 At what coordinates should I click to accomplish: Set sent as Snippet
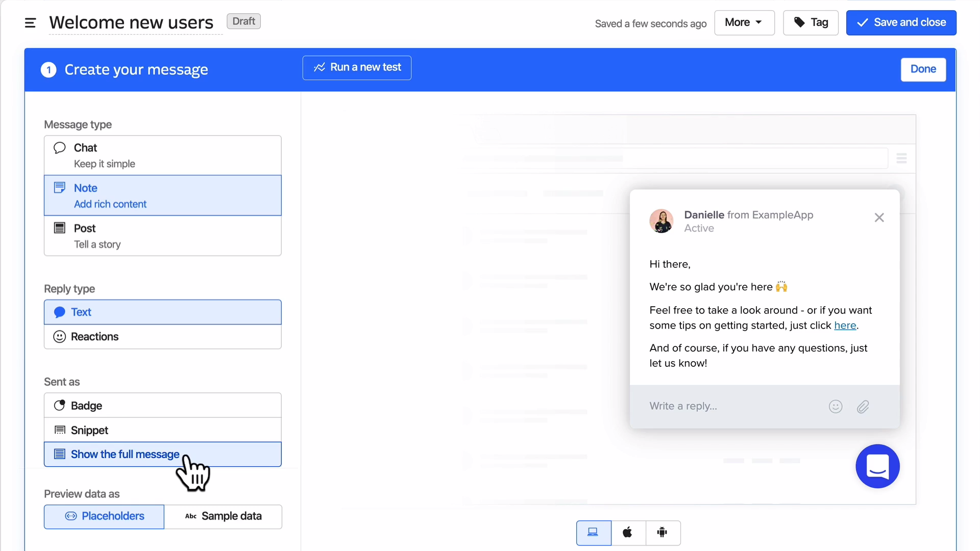tap(162, 430)
